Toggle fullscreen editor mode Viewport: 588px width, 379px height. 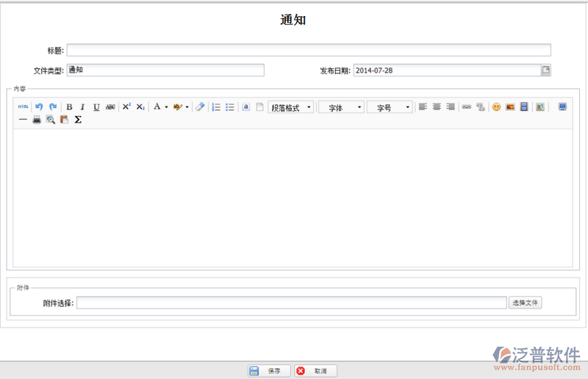pos(562,107)
